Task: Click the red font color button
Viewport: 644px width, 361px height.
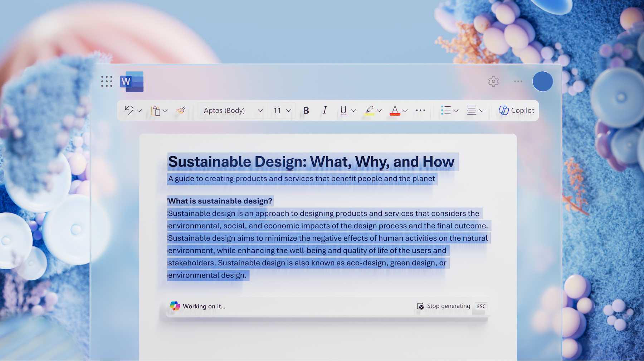Action: 395,110
